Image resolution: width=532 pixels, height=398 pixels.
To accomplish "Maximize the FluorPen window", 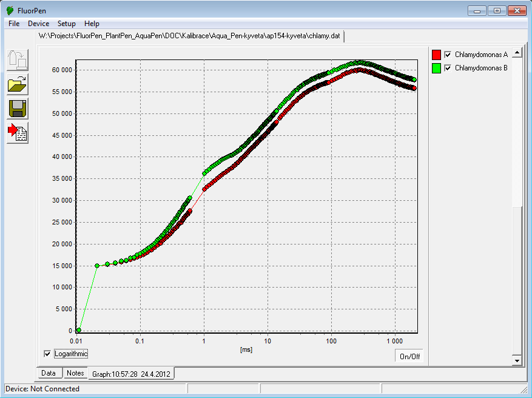I will (497, 11).
